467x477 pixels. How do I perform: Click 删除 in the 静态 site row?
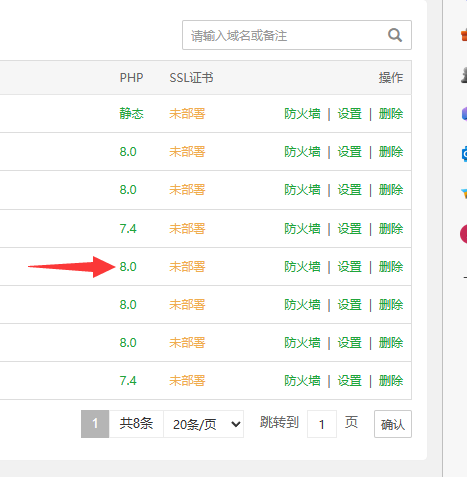pyautogui.click(x=391, y=114)
